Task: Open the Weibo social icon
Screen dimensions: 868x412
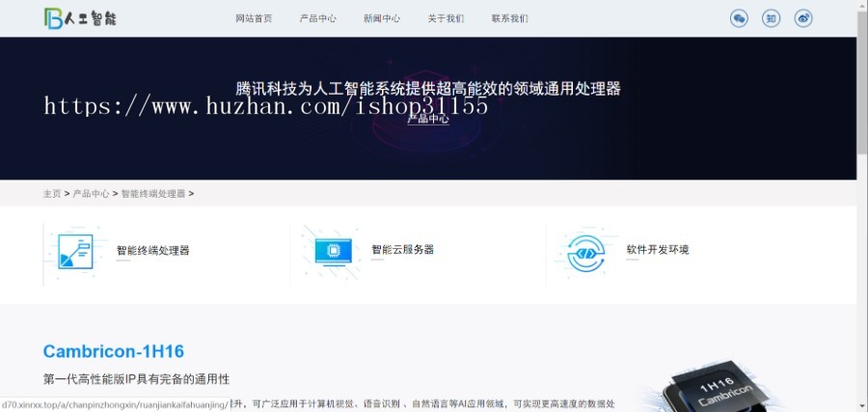Action: point(803,18)
